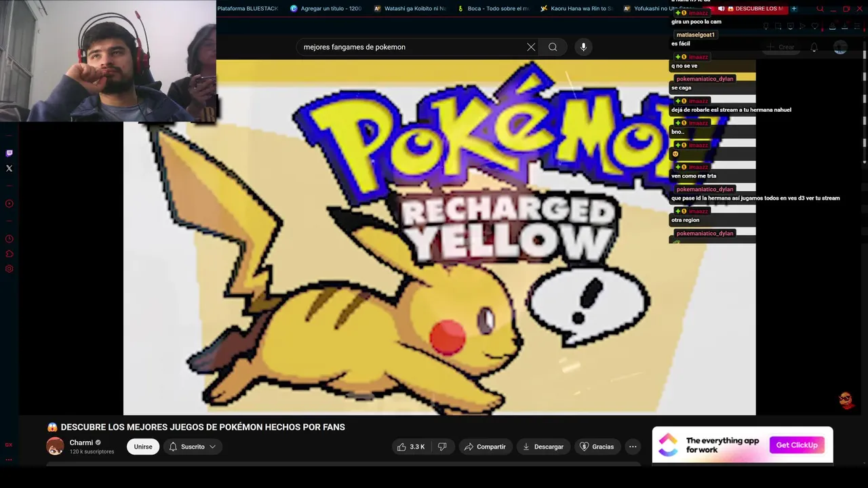Open a new browser tab with plus

pyautogui.click(x=794, y=9)
